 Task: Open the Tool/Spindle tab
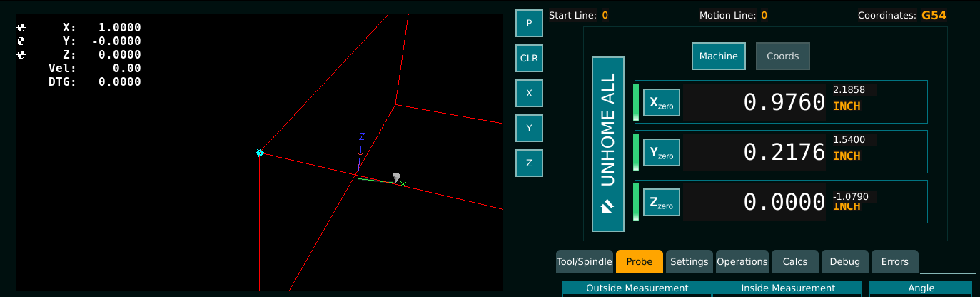point(585,261)
